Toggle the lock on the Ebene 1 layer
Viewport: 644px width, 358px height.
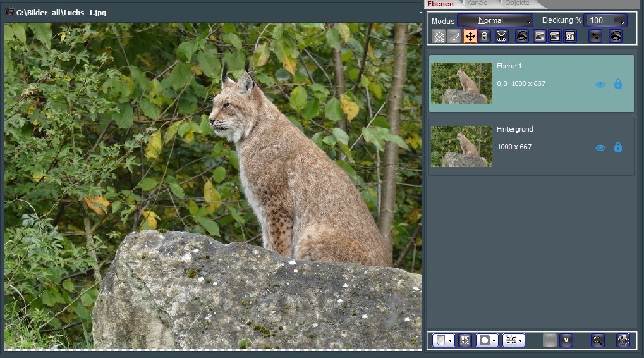[x=618, y=83]
